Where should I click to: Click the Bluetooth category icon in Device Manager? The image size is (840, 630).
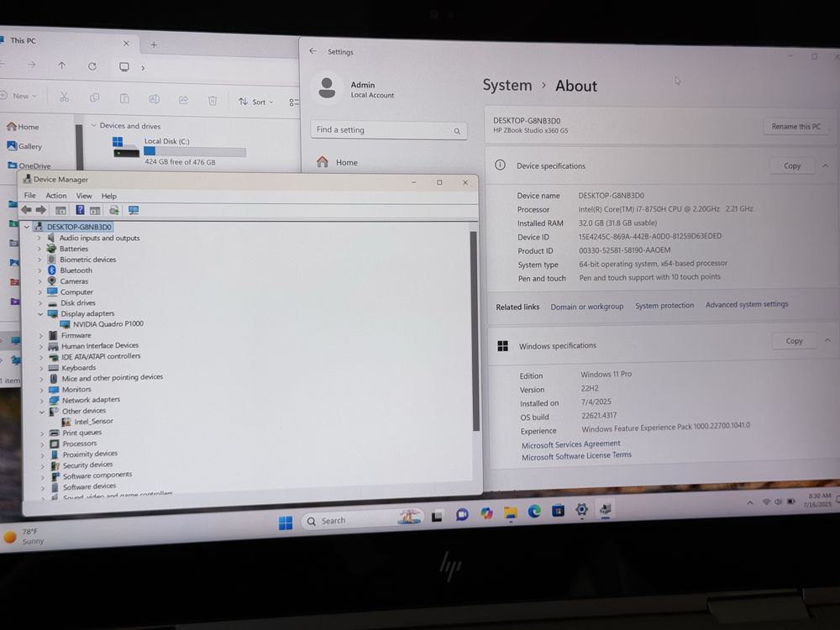52,270
